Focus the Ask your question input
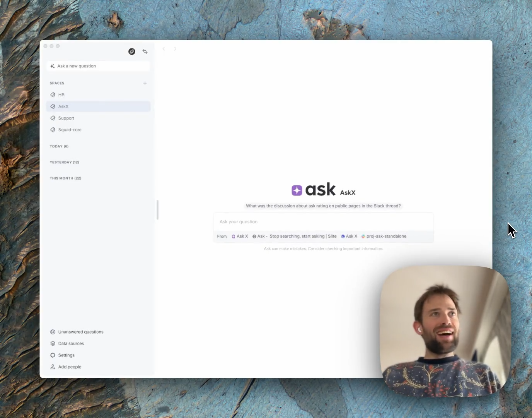532x418 pixels. (x=324, y=222)
